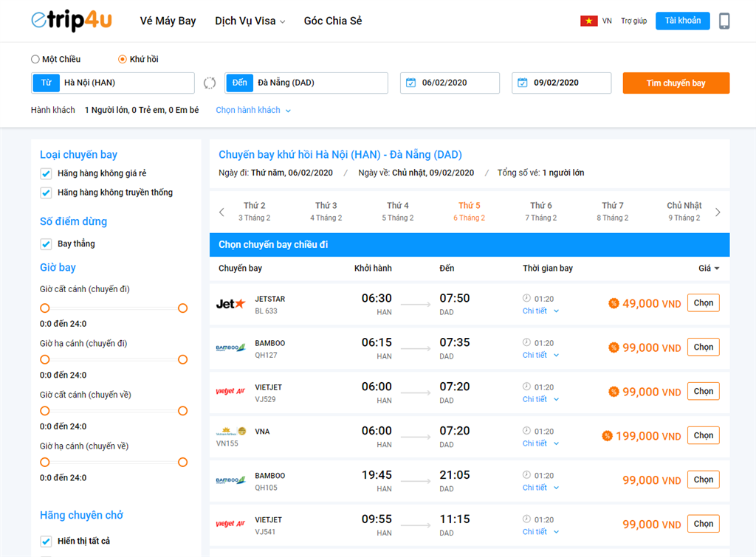
Task: Click right handle of return landing time slider
Action: (183, 463)
